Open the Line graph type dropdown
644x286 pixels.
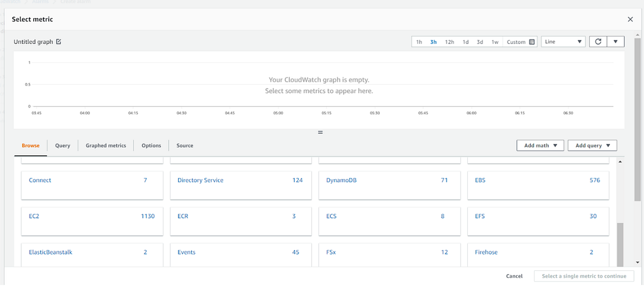point(563,42)
